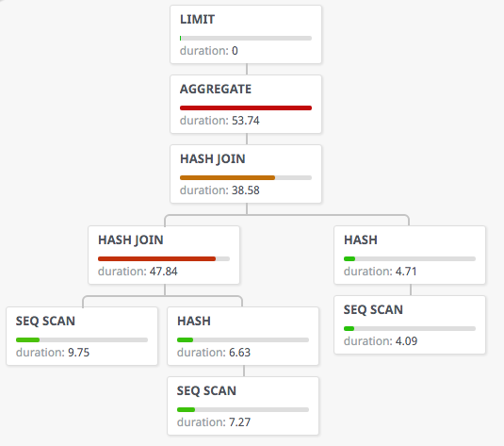Screen dimensions: 504x446
Task: Open SEQ SCAN node with duration 4.09
Action: [x=410, y=325]
